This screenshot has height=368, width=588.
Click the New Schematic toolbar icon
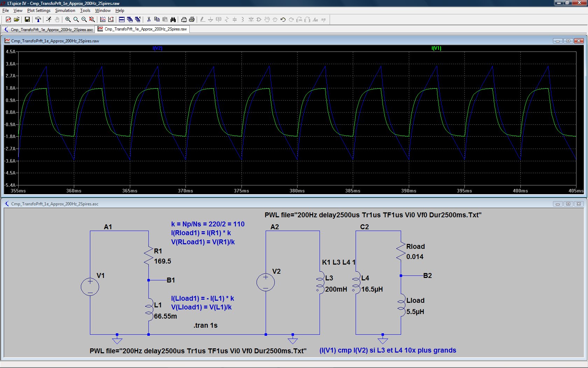(8, 20)
